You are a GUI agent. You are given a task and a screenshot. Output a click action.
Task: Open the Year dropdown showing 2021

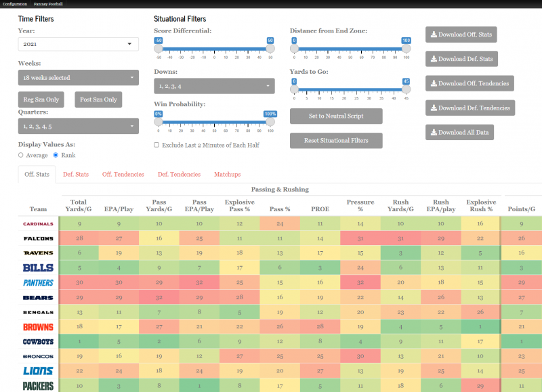point(79,44)
